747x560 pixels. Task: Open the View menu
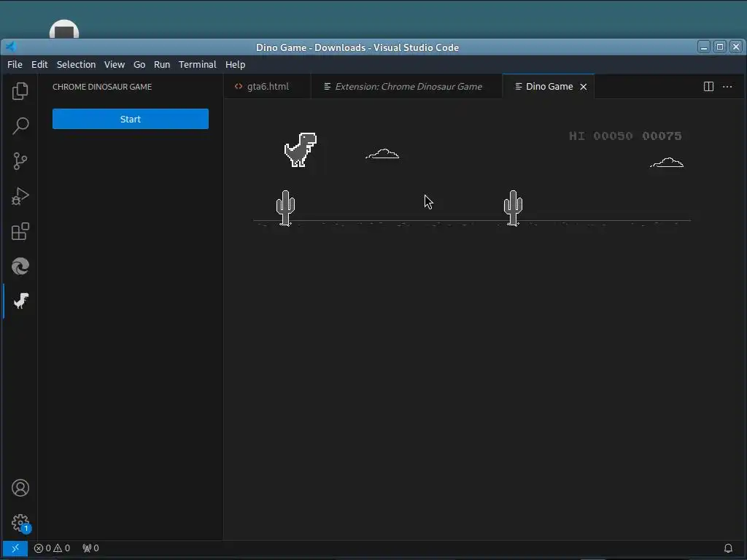(115, 64)
